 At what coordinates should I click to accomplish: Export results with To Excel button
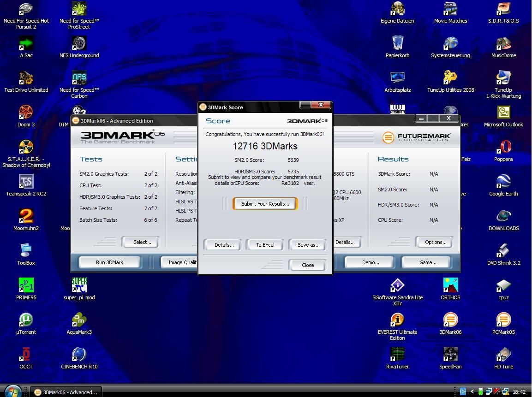pos(265,245)
